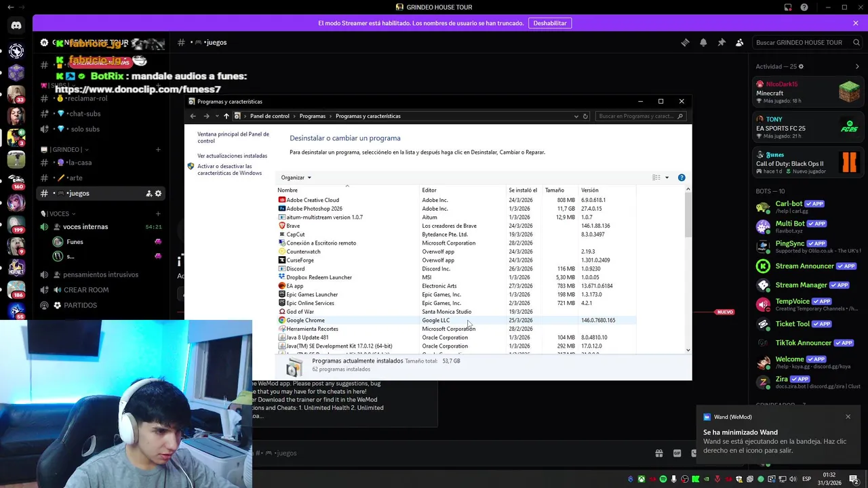Image resolution: width=868 pixels, height=488 pixels.
Task: Select Adobe Photoshop 2026 row
Action: coord(456,209)
